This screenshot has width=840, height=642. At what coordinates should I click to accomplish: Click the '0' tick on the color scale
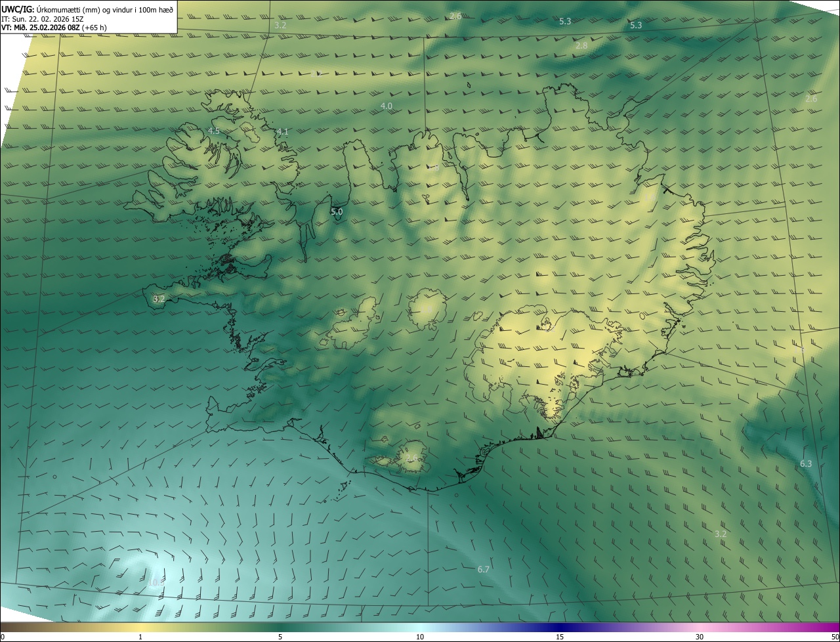coord(3,637)
